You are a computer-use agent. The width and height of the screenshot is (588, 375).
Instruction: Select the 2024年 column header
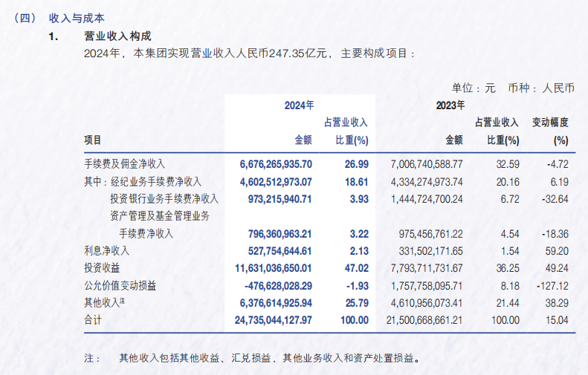299,105
